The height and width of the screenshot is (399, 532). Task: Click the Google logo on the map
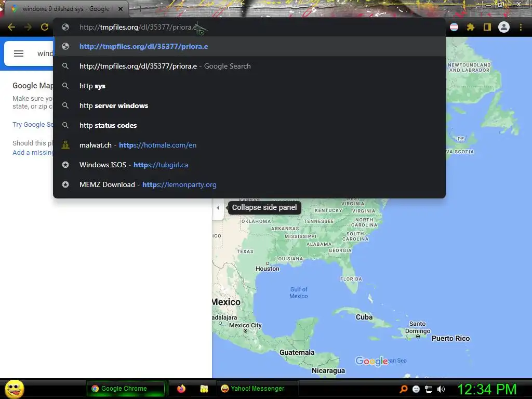[x=371, y=361]
